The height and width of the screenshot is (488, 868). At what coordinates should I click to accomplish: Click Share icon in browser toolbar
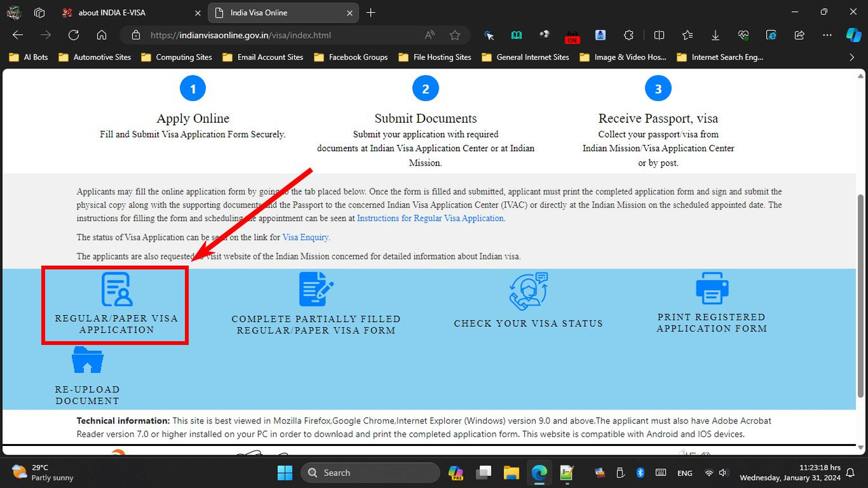[799, 35]
